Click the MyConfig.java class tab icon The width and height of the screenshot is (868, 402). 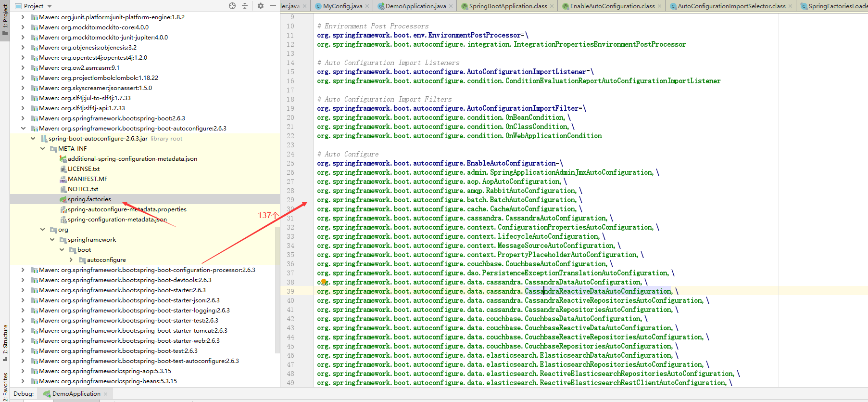(x=318, y=6)
